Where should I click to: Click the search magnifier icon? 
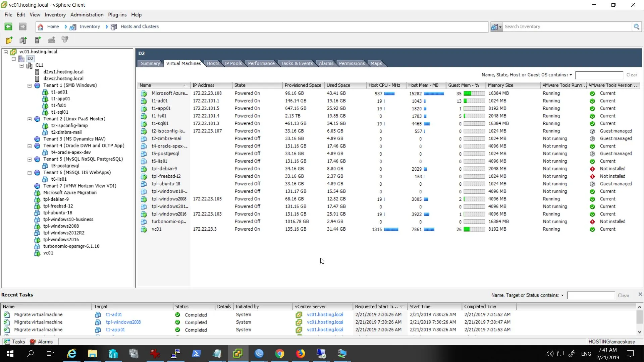pos(636,27)
